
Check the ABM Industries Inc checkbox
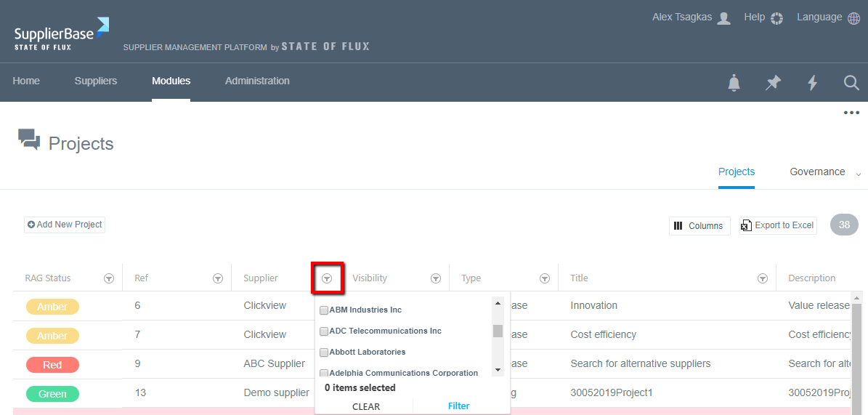tap(324, 310)
